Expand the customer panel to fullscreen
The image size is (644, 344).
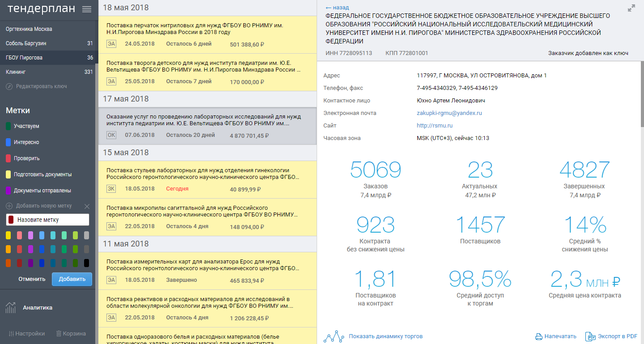(x=631, y=8)
